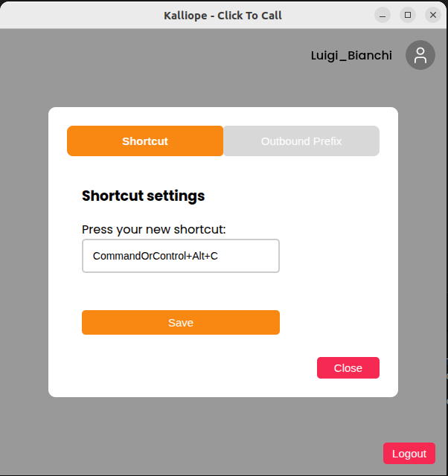Click the "Shortcut settings" heading
This screenshot has height=476, width=448.
143,196
